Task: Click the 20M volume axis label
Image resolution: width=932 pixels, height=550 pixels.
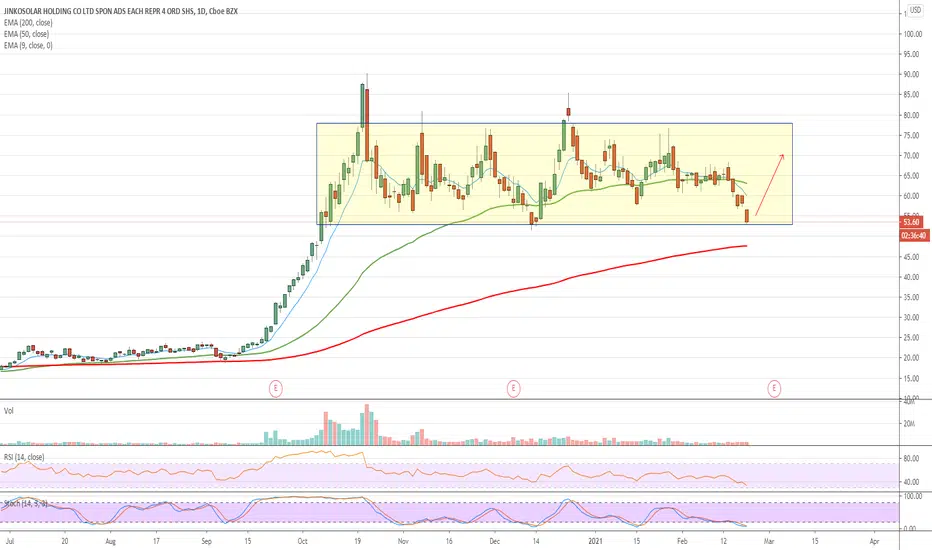Action: (x=909, y=424)
